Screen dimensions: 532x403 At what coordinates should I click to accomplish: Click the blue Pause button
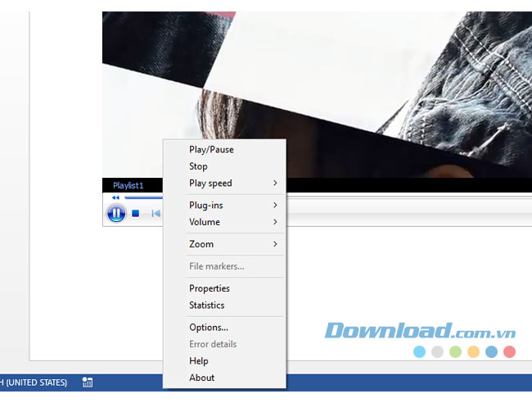(115, 213)
